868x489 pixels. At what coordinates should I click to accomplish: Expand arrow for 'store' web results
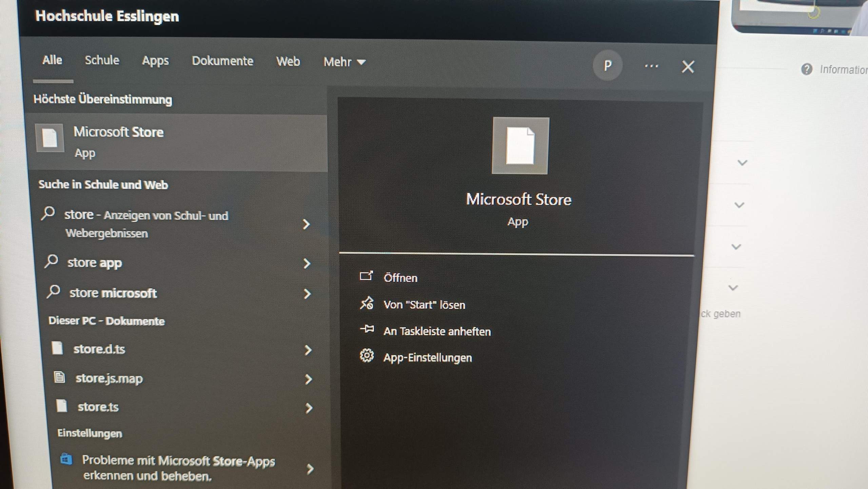pos(306,224)
